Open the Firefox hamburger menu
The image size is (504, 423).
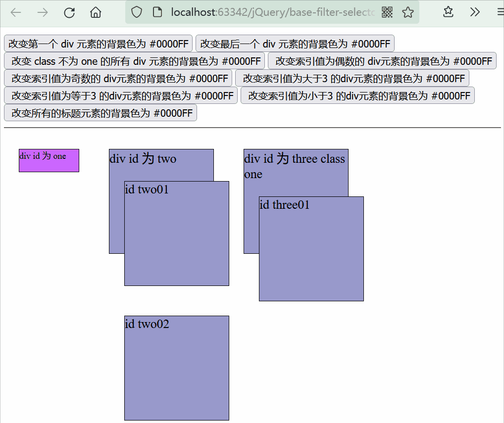pyautogui.click(x=499, y=12)
